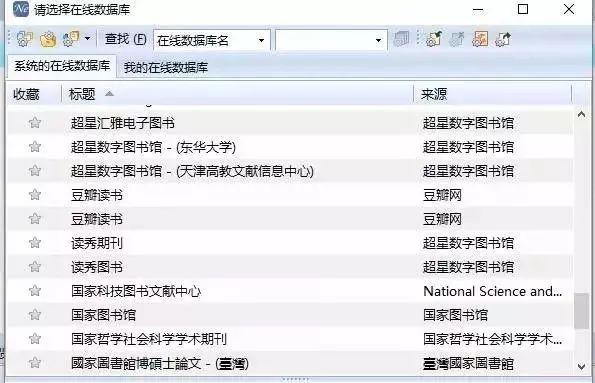Toggle favorite star for 国家哲学社会科学学术期刊

coord(35,339)
